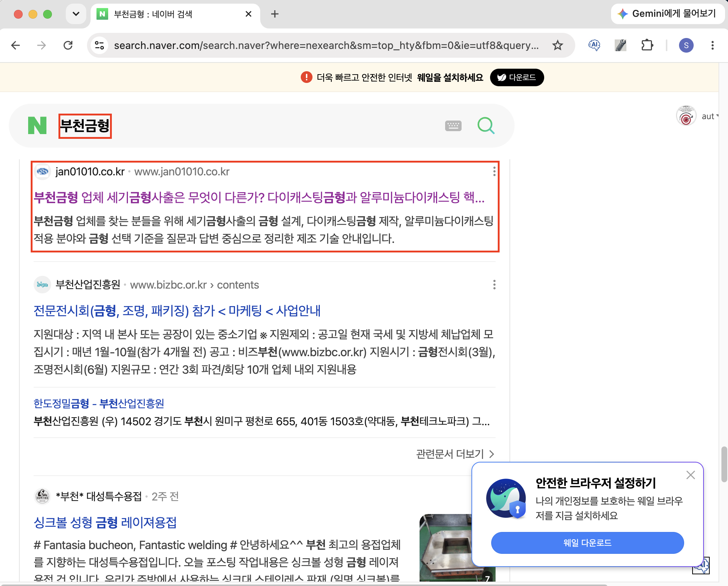Click www.jan01010.co.kr URL text

[182, 172]
